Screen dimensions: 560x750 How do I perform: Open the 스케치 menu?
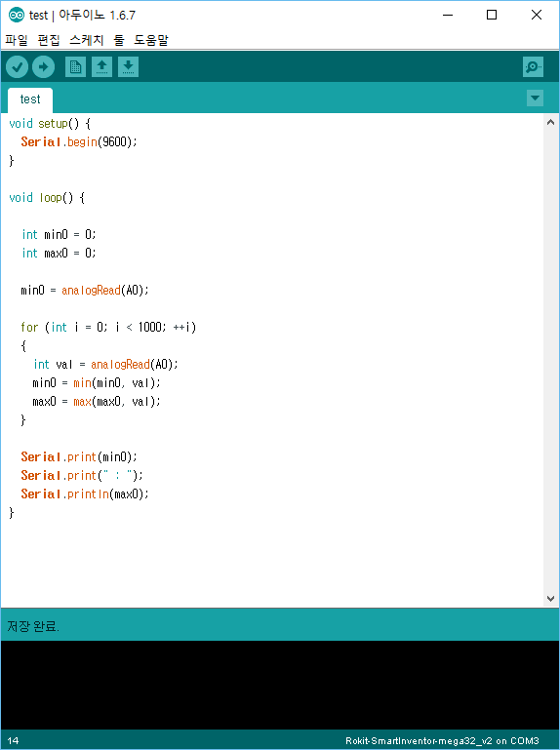pos(87,40)
